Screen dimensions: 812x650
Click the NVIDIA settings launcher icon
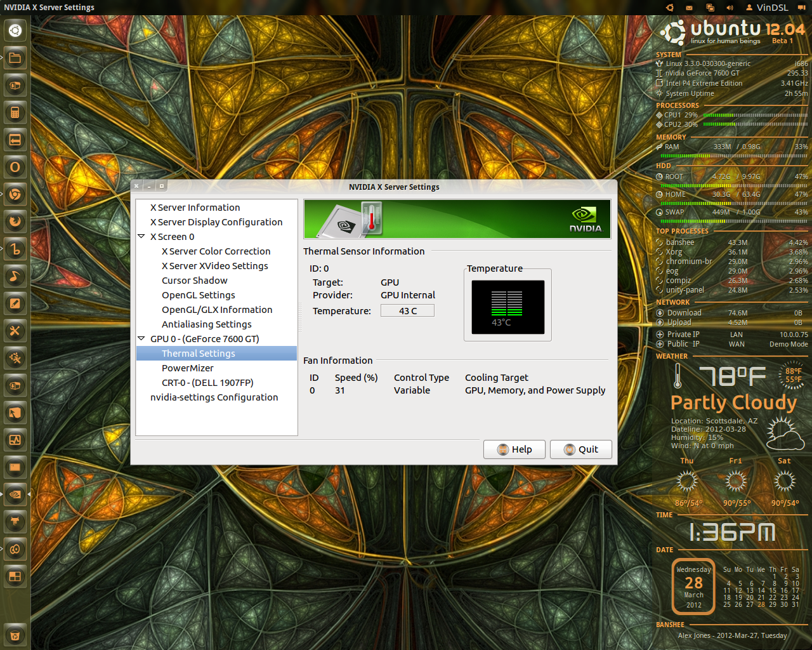point(15,494)
